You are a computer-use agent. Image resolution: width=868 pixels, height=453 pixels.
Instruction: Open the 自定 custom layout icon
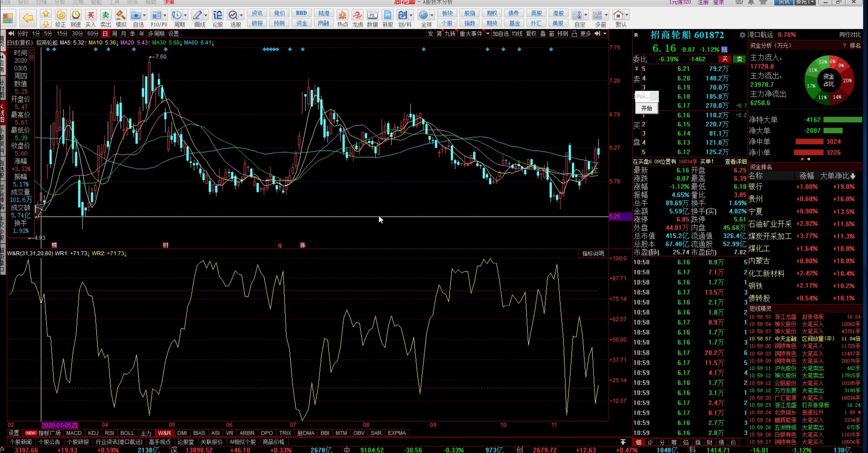pyautogui.click(x=578, y=19)
